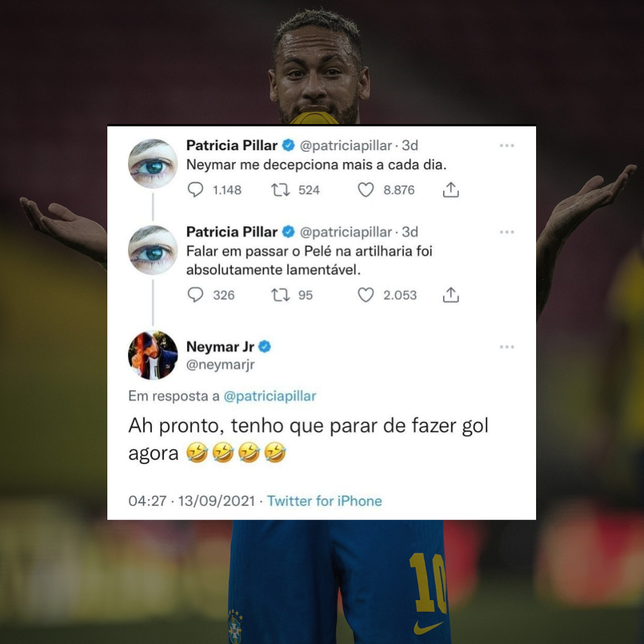Share the second Patricia Pillar tweet
Viewport: 644px width, 644px height.
pyautogui.click(x=451, y=295)
